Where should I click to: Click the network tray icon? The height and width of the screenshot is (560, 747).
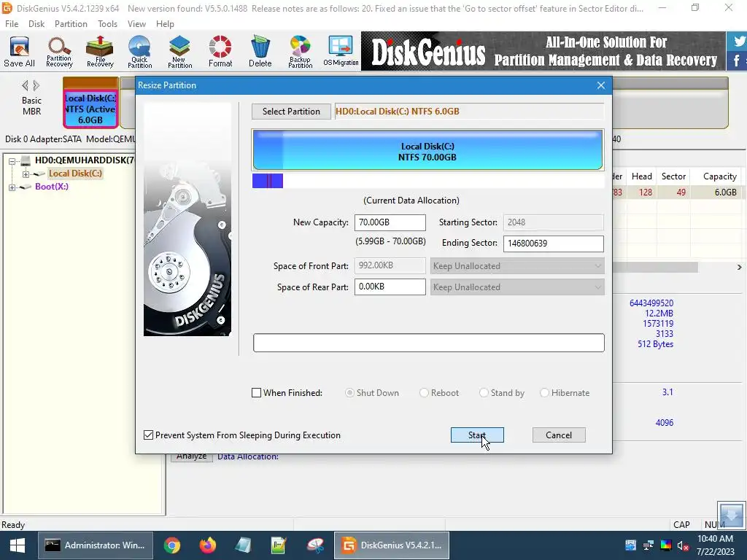click(649, 545)
